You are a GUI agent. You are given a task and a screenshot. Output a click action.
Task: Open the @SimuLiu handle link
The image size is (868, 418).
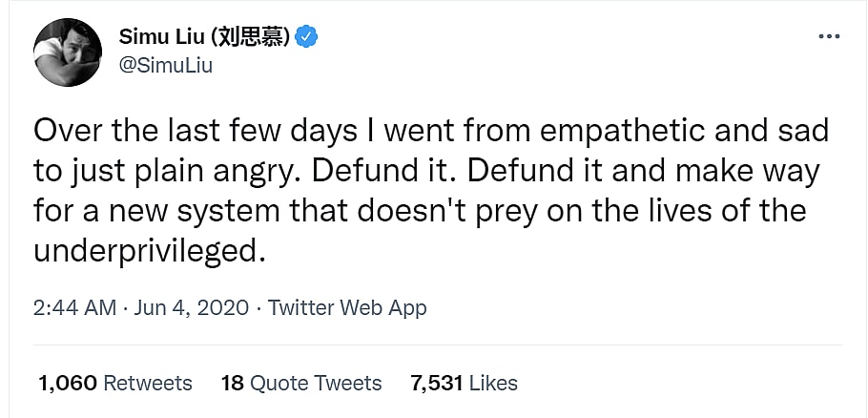coord(164,65)
